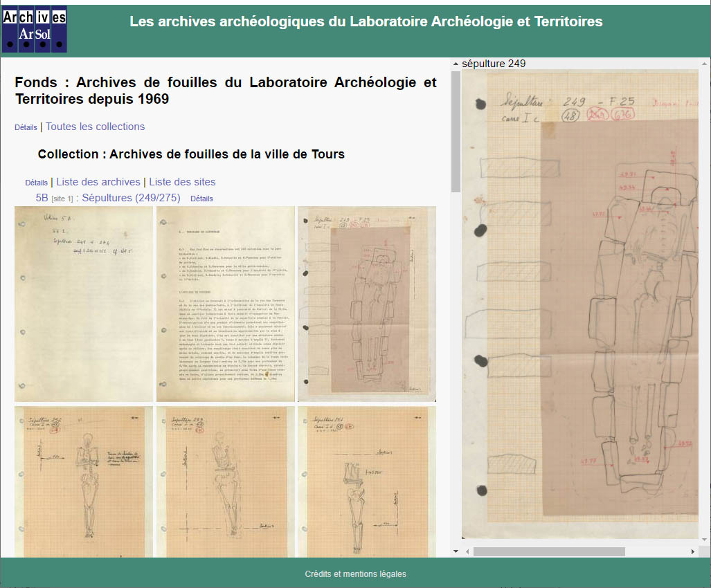Open 5B Sépultures (249/275) link
Image resolution: width=711 pixels, height=588 pixels.
[x=108, y=198]
